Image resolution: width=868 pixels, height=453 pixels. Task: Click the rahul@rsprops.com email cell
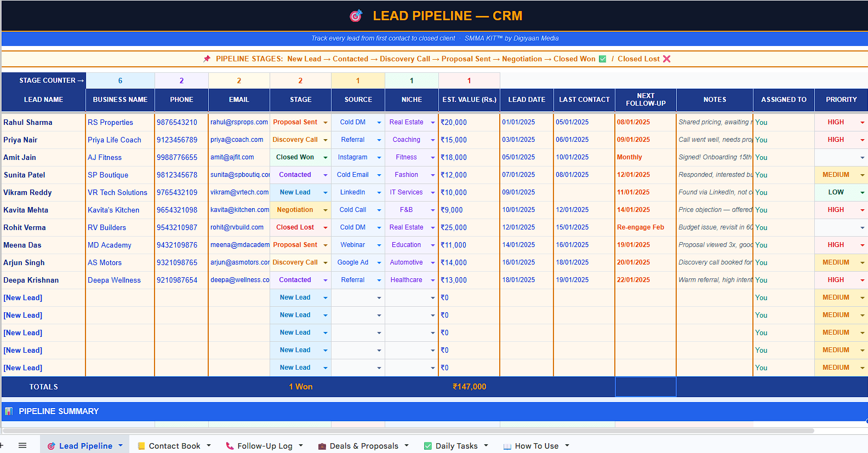(x=239, y=122)
